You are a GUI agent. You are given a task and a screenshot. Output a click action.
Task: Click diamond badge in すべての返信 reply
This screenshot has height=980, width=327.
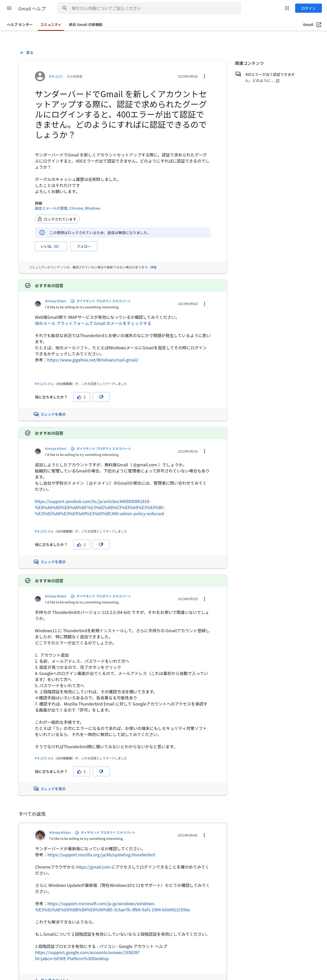(x=76, y=832)
